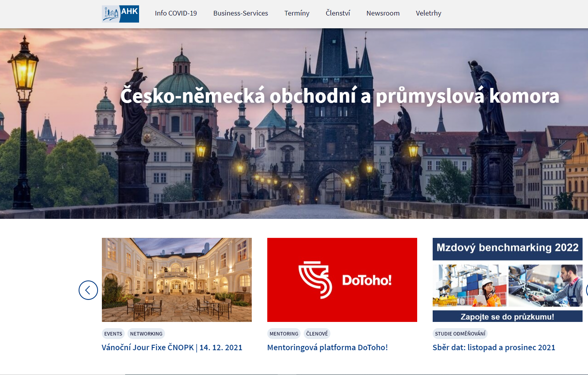Open Sběr dat: listopad a prosinec 2021

(x=494, y=347)
